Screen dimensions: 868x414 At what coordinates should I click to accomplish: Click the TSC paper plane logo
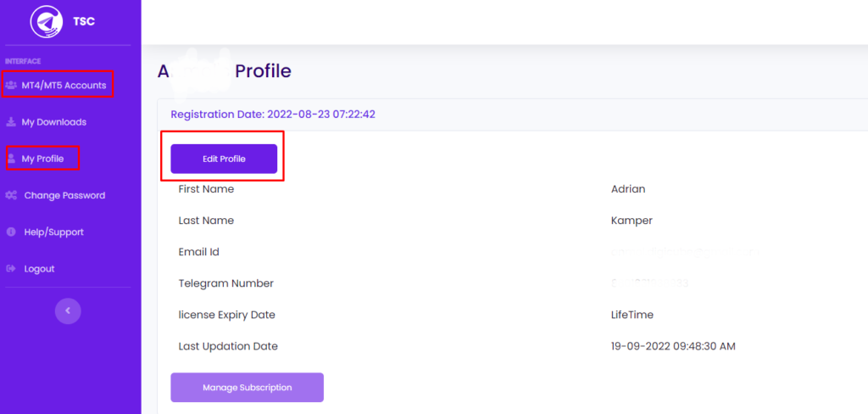[47, 21]
